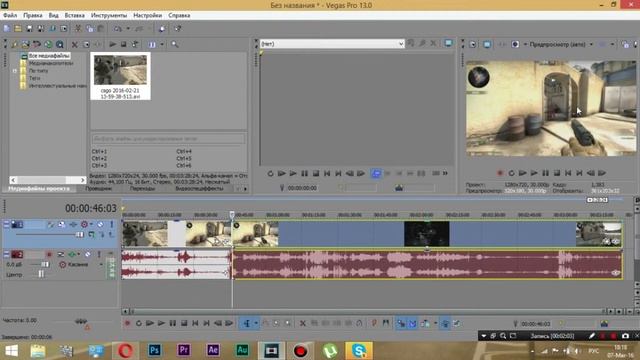The height and width of the screenshot is (360, 640).
Task: Click the tag entry input field
Action: (168, 139)
